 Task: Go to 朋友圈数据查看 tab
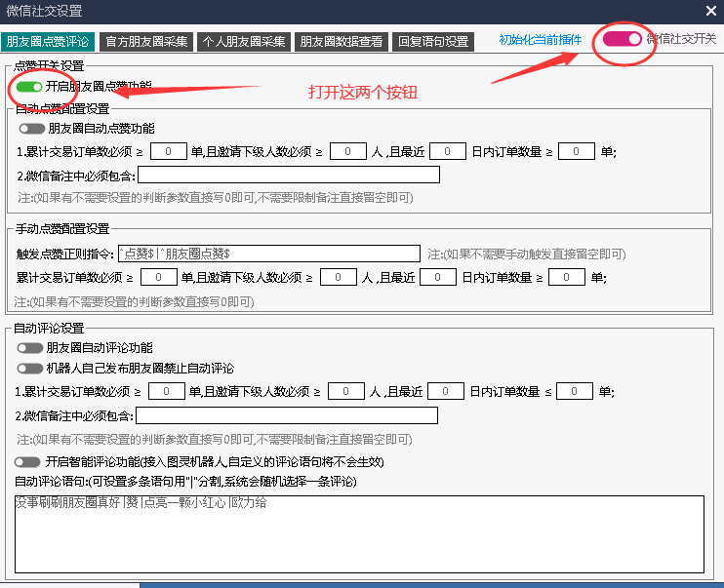[x=342, y=42]
